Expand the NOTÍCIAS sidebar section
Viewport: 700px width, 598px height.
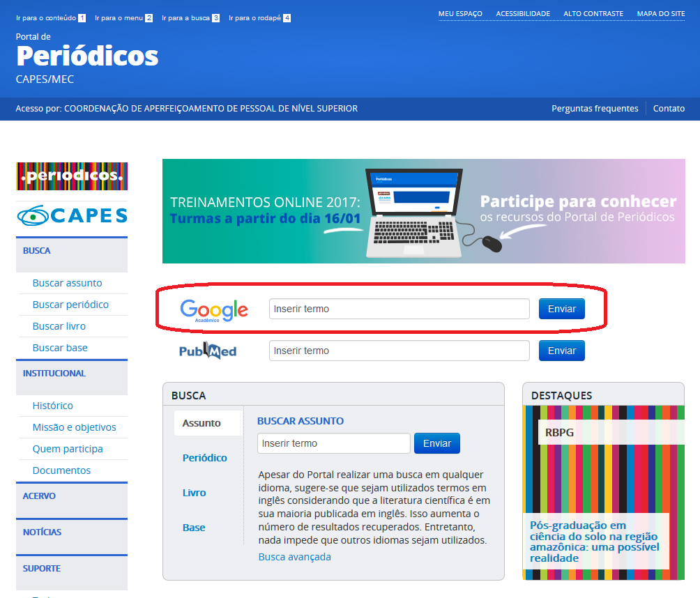click(x=72, y=536)
